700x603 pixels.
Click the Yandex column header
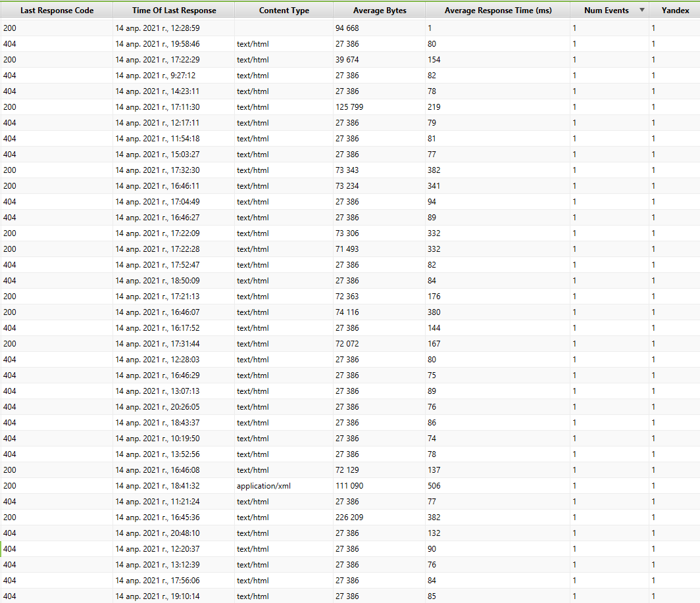[675, 11]
